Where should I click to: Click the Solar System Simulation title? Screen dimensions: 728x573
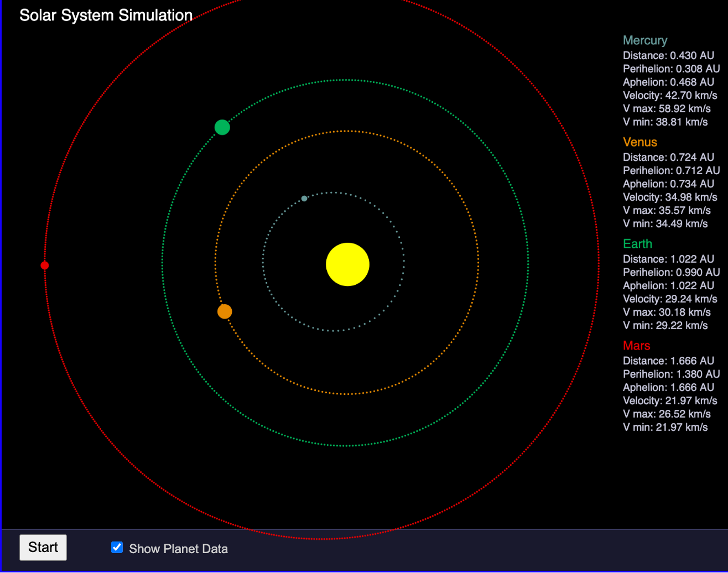106,15
